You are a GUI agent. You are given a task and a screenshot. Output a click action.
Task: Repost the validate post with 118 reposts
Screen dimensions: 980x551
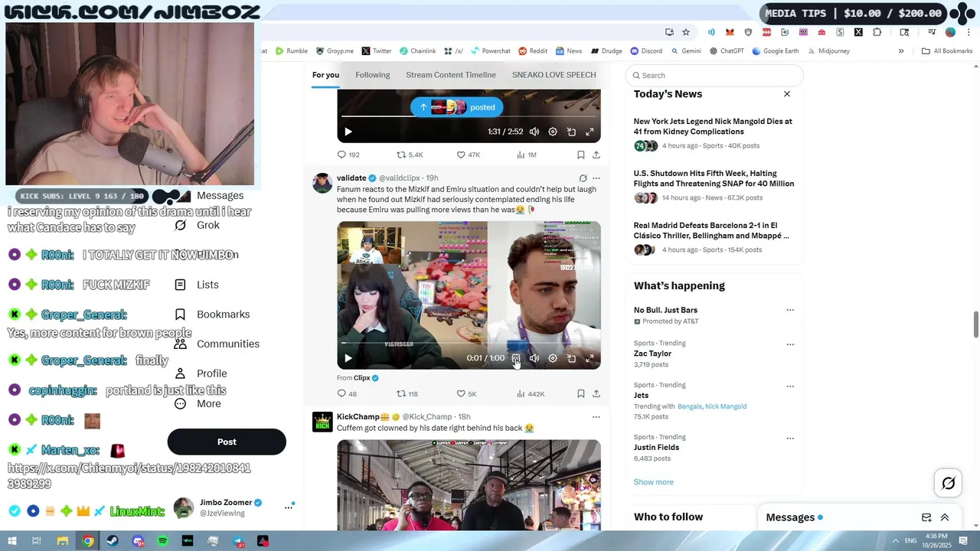(407, 393)
